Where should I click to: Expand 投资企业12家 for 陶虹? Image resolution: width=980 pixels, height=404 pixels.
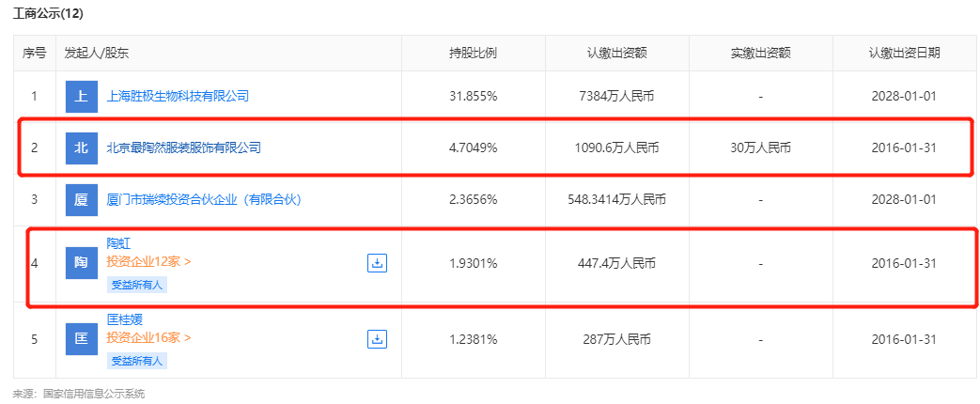(148, 262)
